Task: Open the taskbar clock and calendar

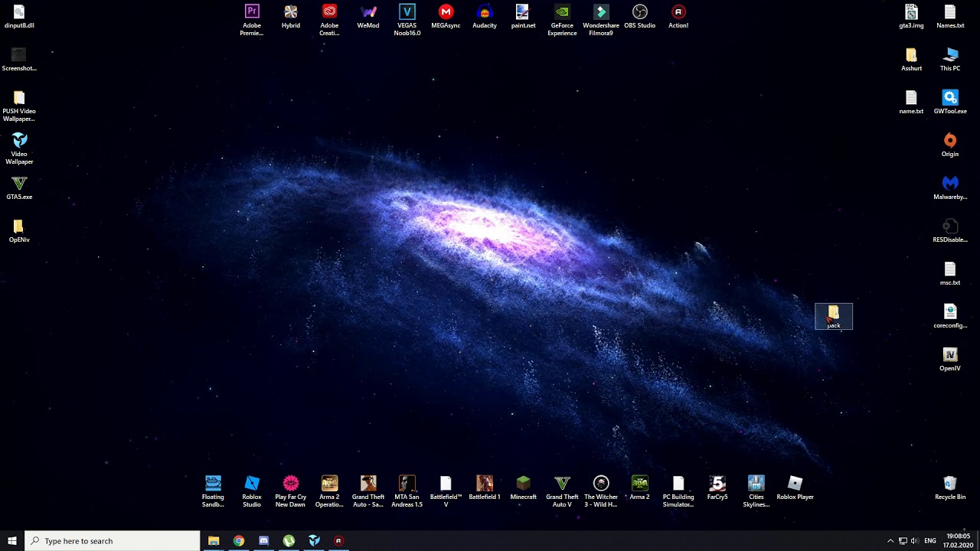Action: [x=959, y=541]
